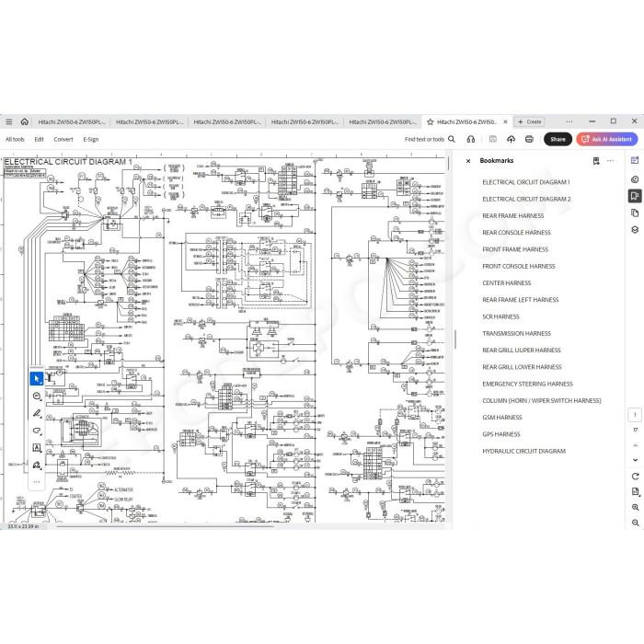Open bookmark REAR GRILL UUPER HARNESS
644x644 pixels.
tap(522, 351)
